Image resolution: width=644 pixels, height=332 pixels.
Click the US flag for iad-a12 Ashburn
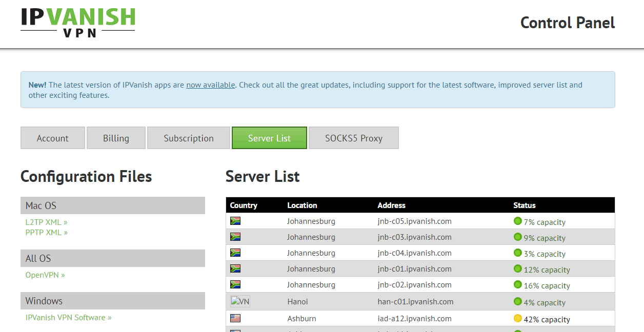click(x=235, y=319)
